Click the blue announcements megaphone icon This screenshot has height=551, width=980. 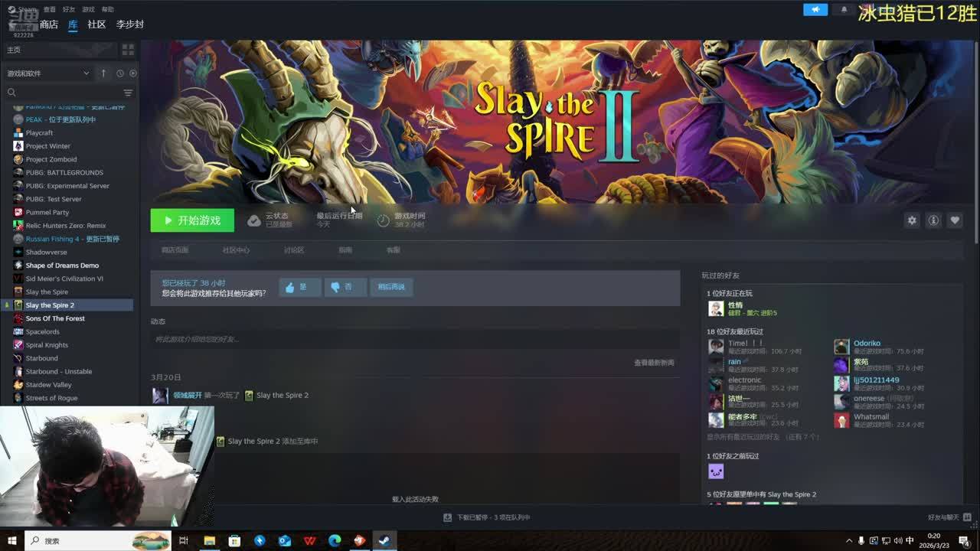(815, 10)
